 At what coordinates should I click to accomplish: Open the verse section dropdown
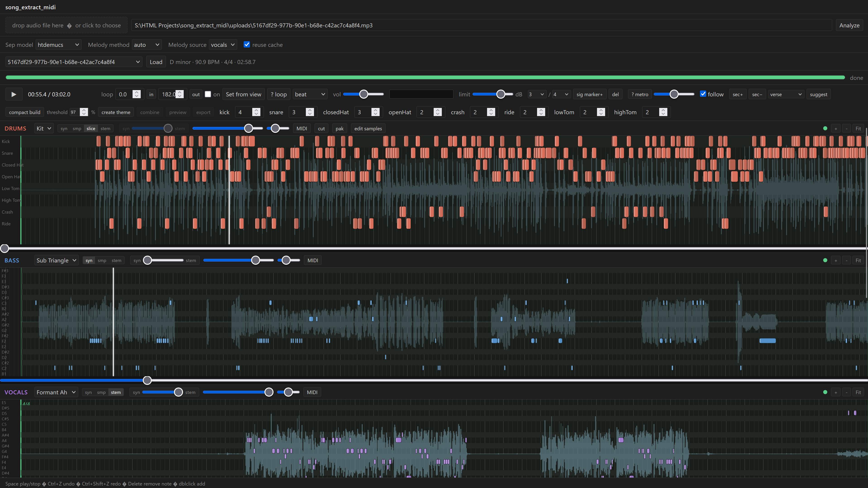pos(786,94)
